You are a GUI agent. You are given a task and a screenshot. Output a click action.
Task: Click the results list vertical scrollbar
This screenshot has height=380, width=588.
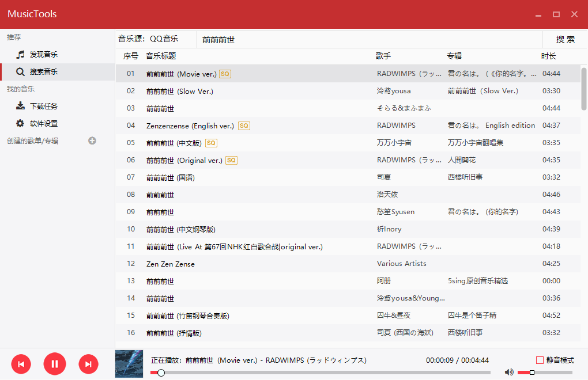(584, 89)
